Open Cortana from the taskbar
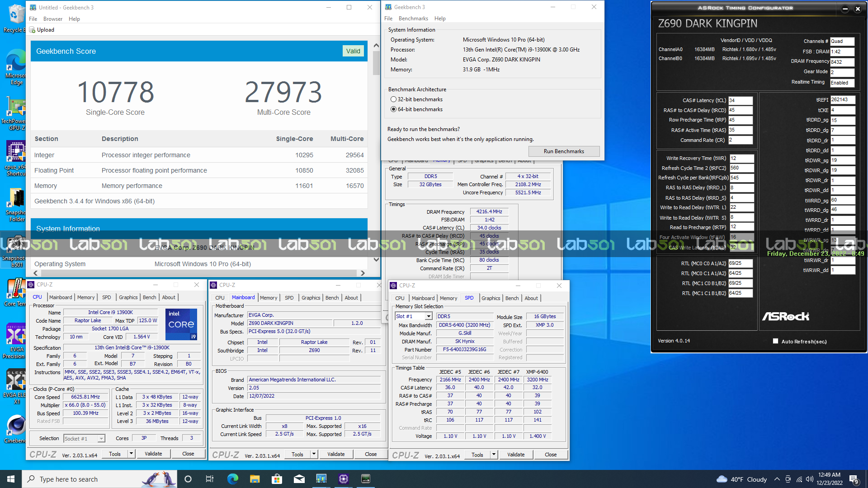The height and width of the screenshot is (488, 868). [x=188, y=479]
